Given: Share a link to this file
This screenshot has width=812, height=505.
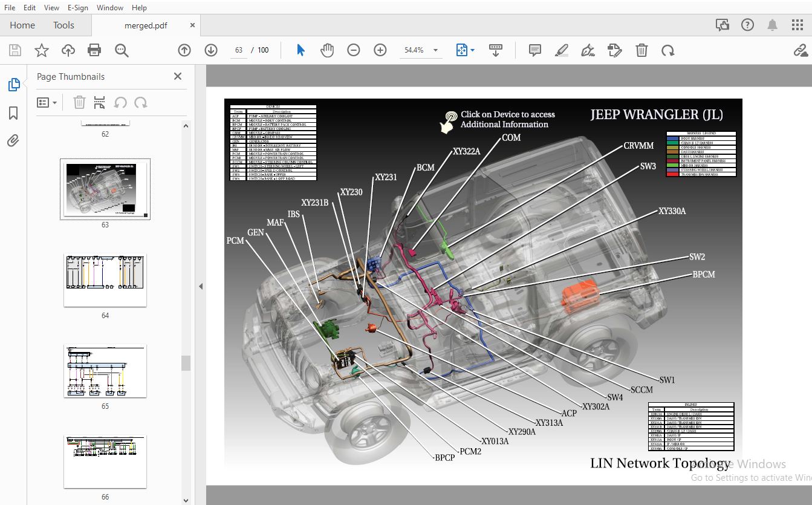Looking at the screenshot, I should click(801, 50).
